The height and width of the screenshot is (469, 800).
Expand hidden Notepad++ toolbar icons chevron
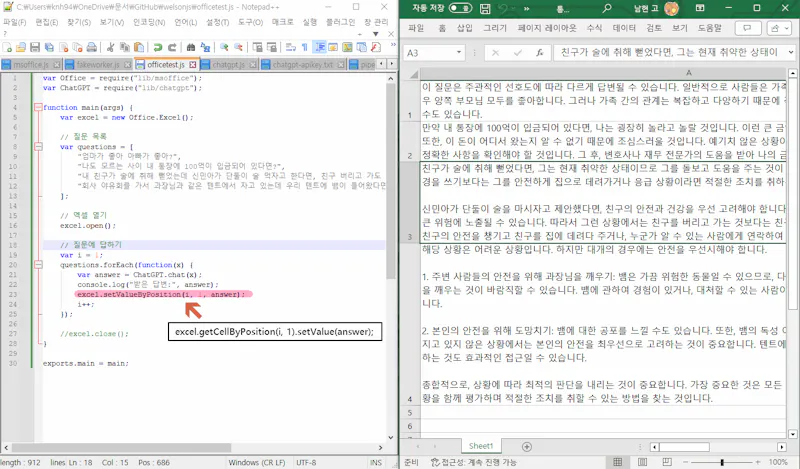[x=393, y=45]
